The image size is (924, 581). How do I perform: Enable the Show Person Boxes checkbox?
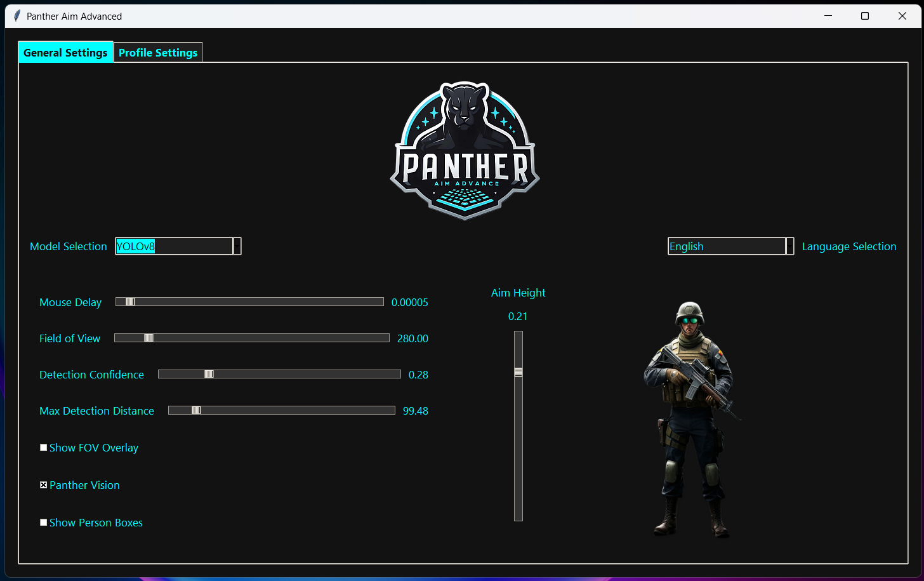[x=43, y=523]
